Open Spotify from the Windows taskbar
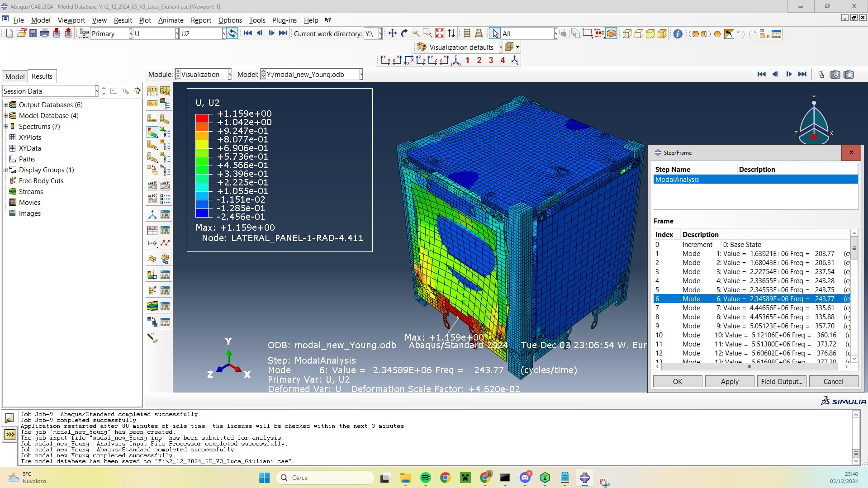 tap(425, 478)
